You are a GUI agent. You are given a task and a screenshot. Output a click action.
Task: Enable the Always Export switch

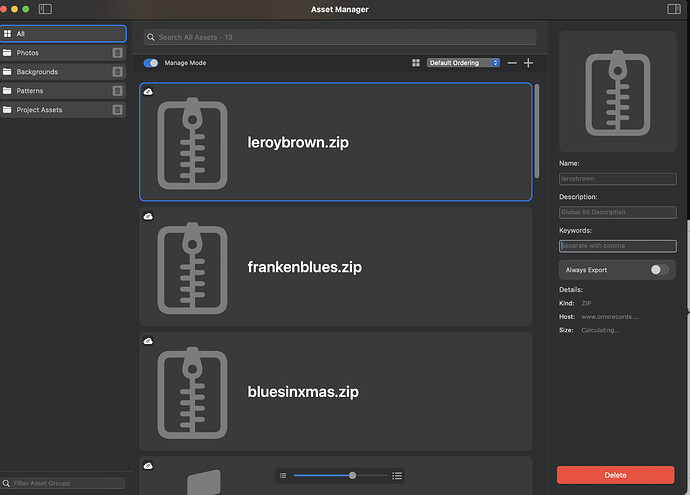tap(659, 270)
